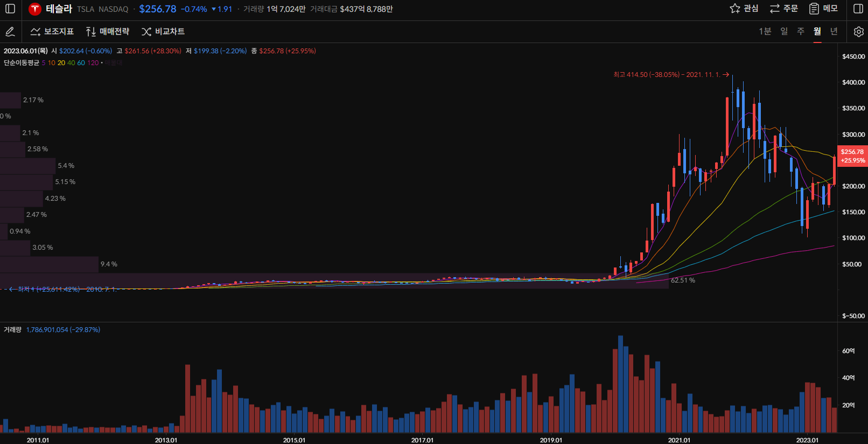The width and height of the screenshot is (868, 444).
Task: Click the 고 $261.56 high value
Action: [x=149, y=51]
